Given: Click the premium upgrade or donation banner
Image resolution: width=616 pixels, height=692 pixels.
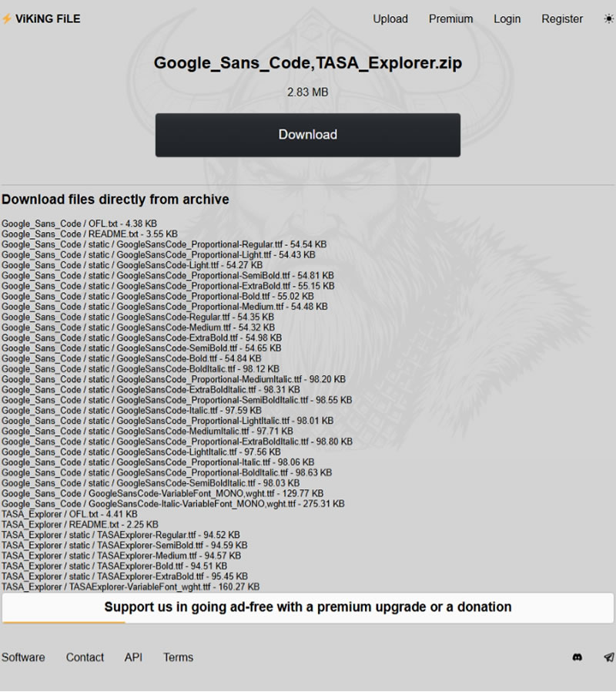Looking at the screenshot, I should [x=308, y=607].
